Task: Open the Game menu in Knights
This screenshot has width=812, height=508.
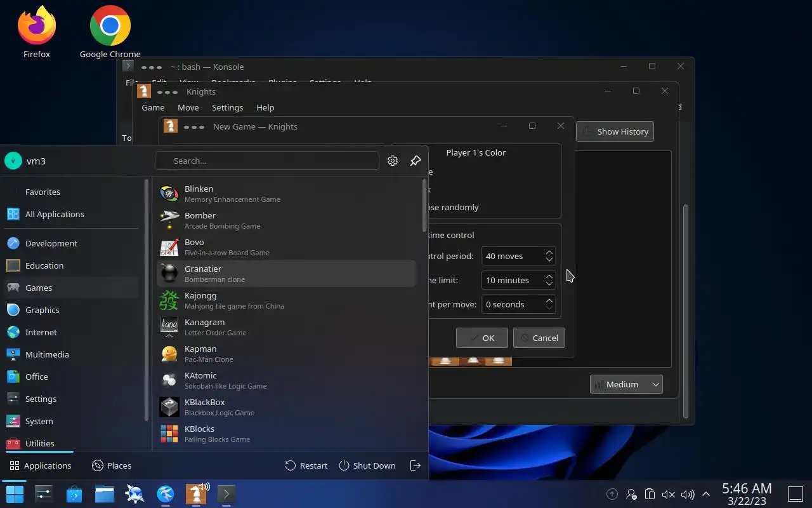Action: [x=153, y=107]
